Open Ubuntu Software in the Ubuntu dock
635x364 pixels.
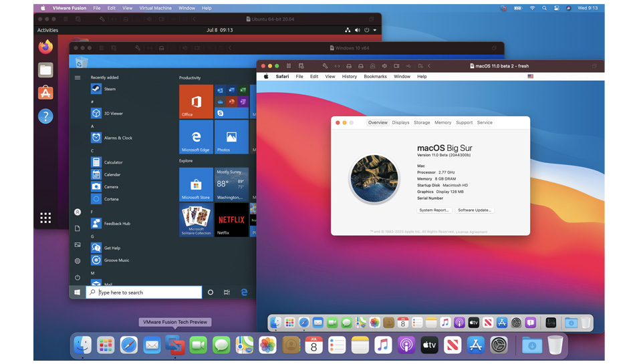[x=45, y=93]
